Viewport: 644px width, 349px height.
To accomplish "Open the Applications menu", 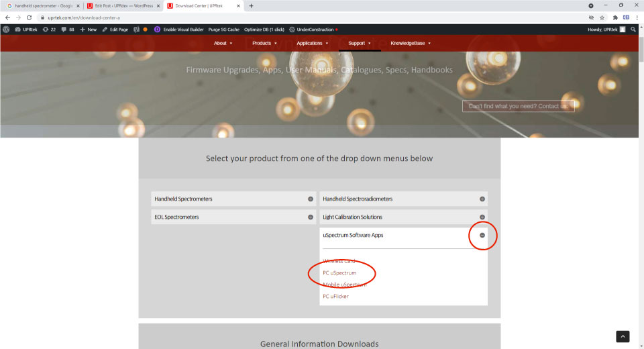I will pos(313,43).
